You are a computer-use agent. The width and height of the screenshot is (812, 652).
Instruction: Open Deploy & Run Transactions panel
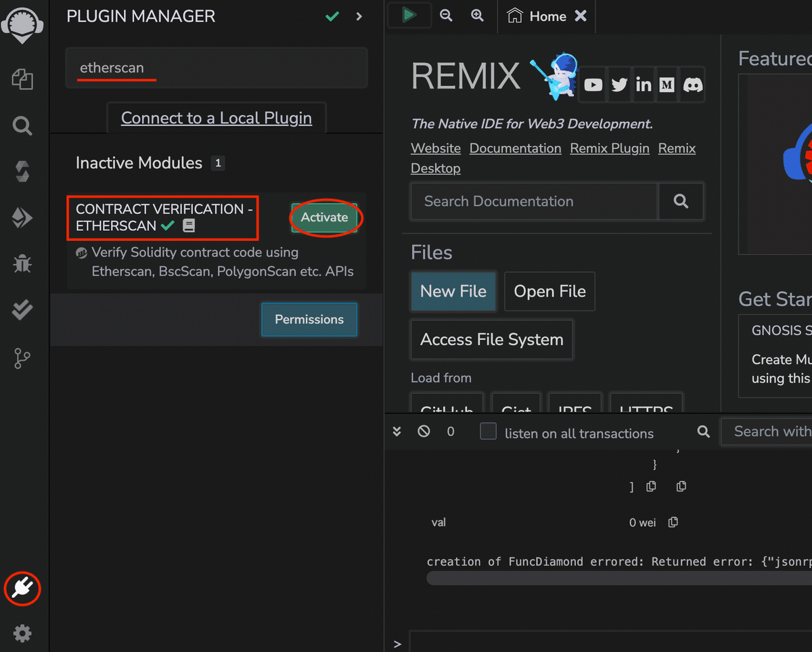pos(22,217)
